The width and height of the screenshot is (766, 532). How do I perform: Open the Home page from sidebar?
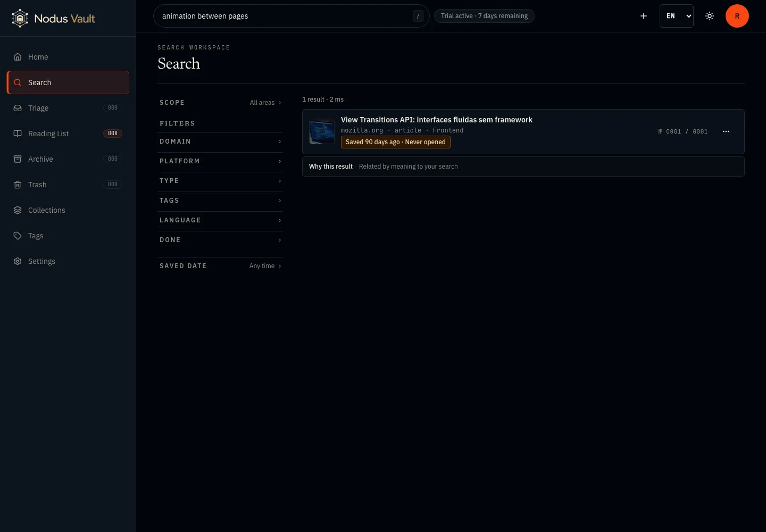pos(68,57)
